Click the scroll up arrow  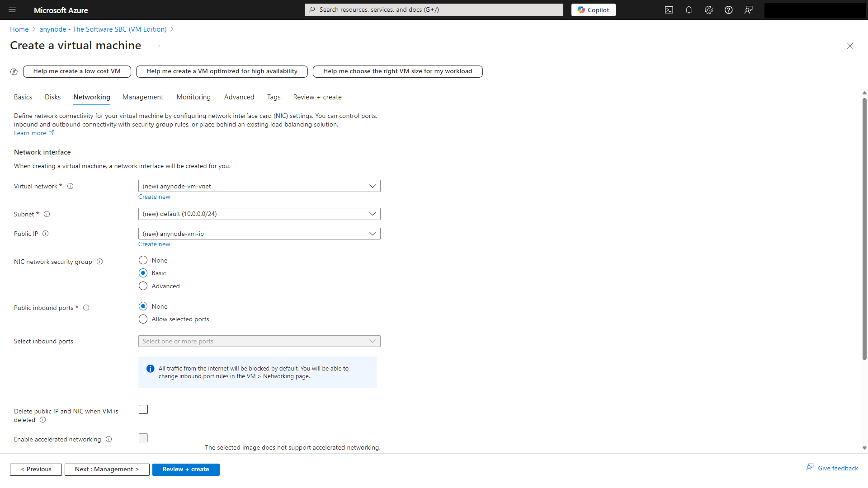click(x=864, y=93)
